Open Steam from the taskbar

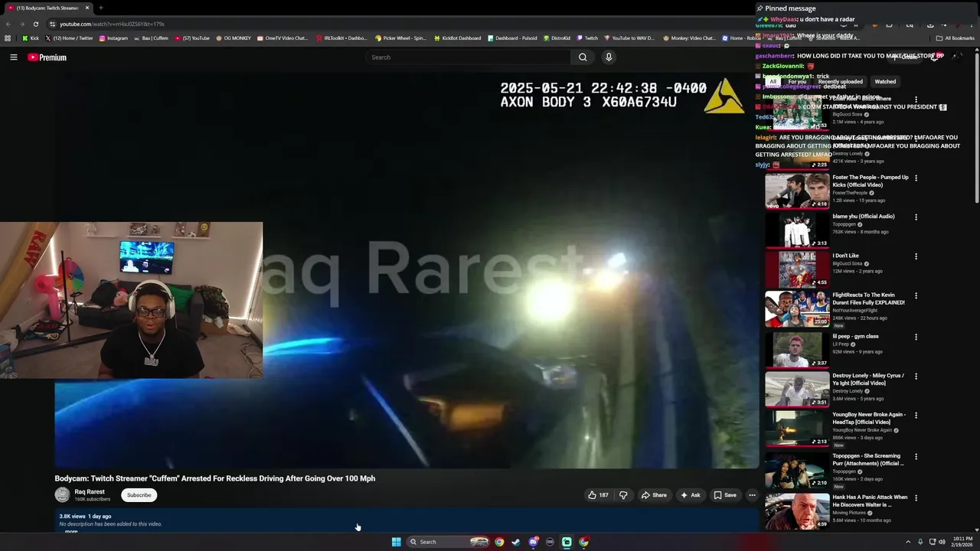tap(516, 542)
